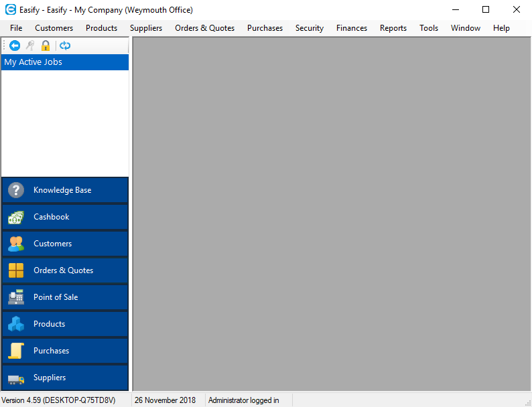Viewport: 532px width, 407px height.
Task: Open the Reports menu
Action: [393, 28]
